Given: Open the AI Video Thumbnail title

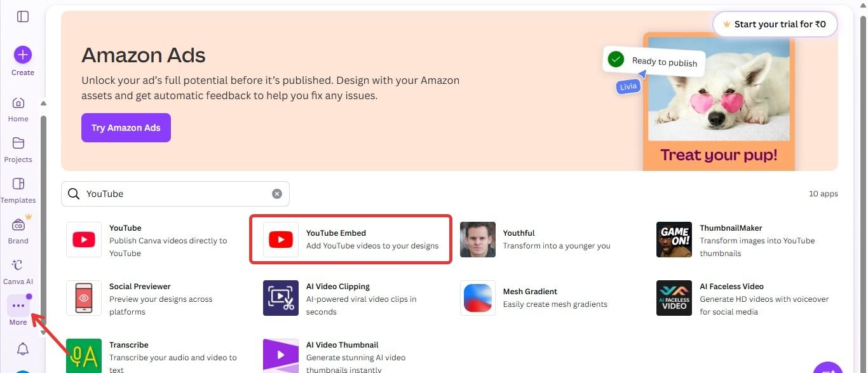Looking at the screenshot, I should 342,345.
